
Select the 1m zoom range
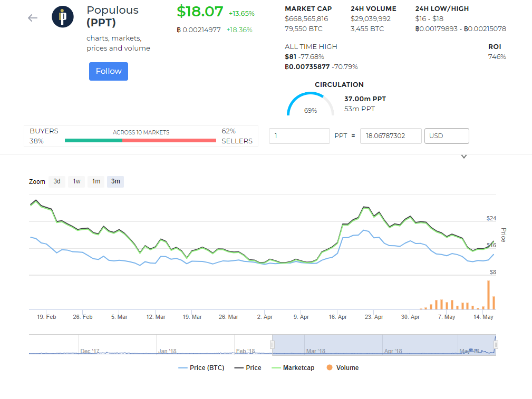click(x=96, y=181)
